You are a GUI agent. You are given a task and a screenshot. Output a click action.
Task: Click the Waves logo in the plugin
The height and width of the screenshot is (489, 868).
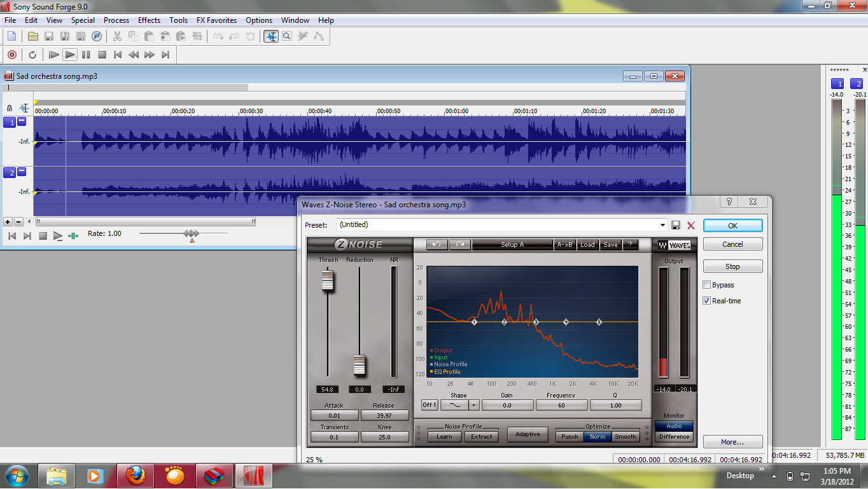click(674, 245)
